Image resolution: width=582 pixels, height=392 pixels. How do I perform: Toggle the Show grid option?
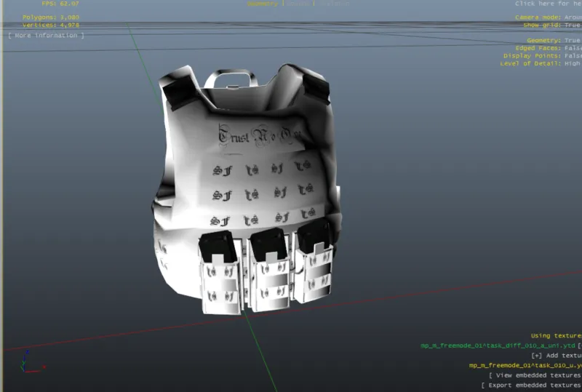coord(552,25)
